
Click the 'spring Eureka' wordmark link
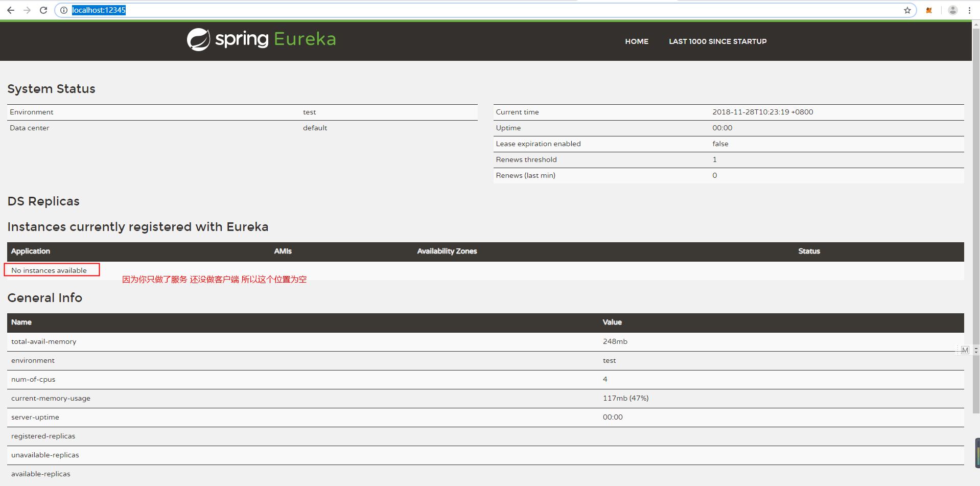click(276, 39)
